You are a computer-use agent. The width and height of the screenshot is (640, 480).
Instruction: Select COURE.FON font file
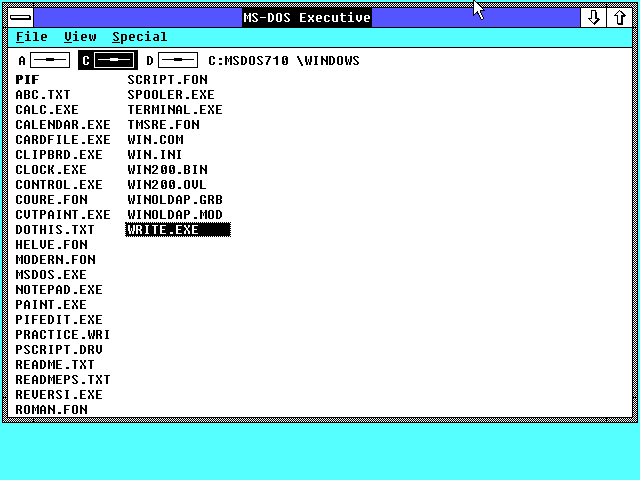tap(51, 200)
